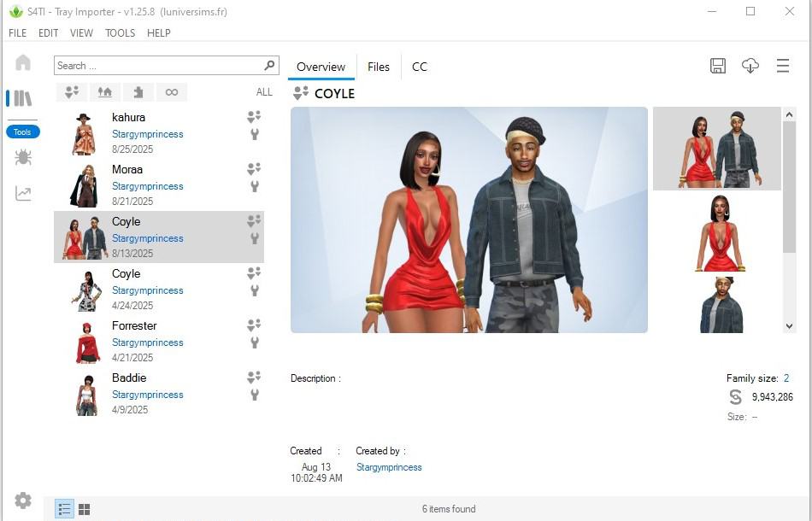Open the save tray item icon
This screenshot has height=521, width=812.
[718, 66]
